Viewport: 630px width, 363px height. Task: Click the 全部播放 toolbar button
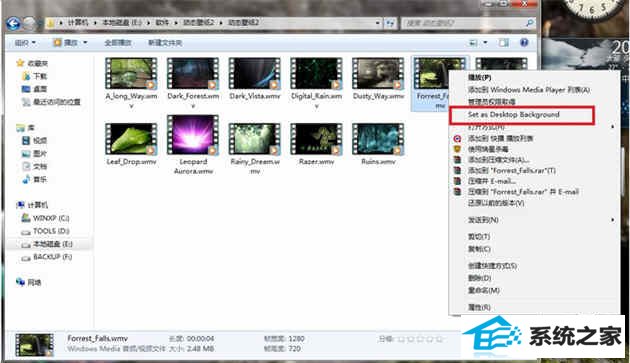[x=118, y=43]
